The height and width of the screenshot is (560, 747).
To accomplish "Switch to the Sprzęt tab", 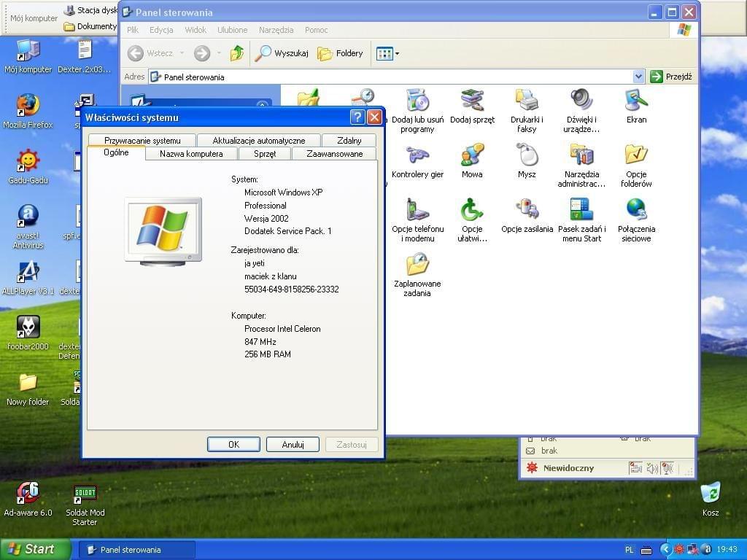I will point(265,154).
